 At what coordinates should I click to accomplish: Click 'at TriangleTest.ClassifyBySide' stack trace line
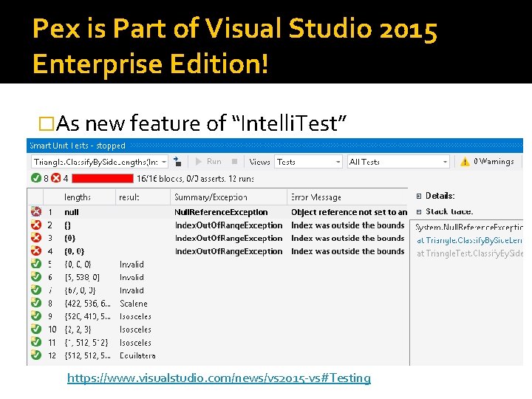click(x=470, y=253)
